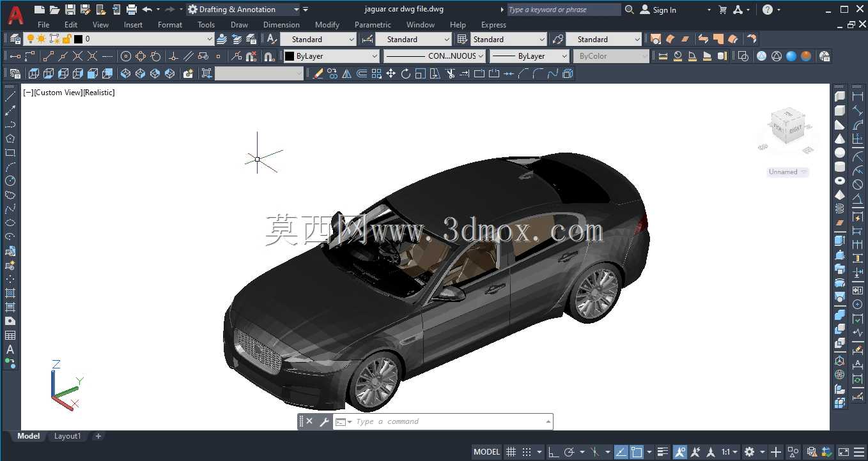
Task: Select the Multiline Text tool
Action: tap(10, 349)
